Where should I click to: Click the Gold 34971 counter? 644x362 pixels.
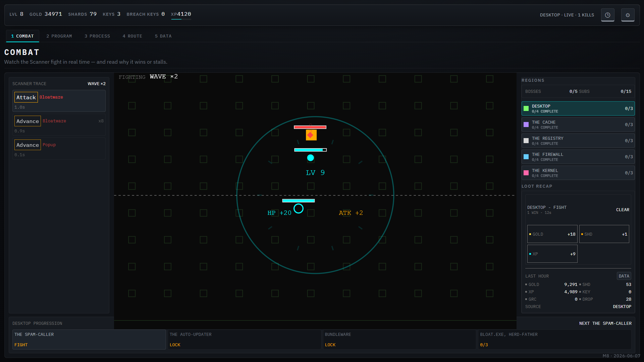click(46, 14)
